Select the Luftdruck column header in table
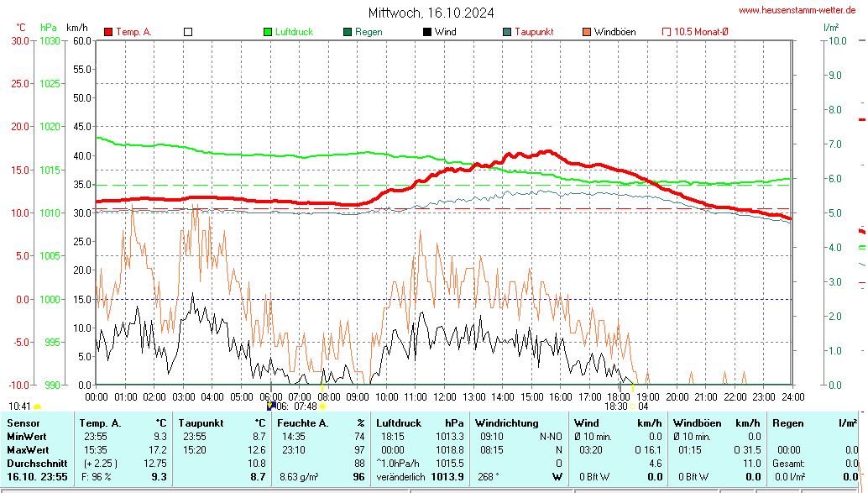This screenshot has width=868, height=493. [400, 423]
